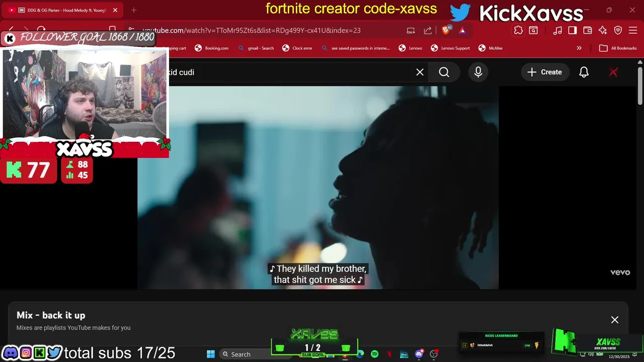Screen dimensions: 644x362
Task: Open the Brave Wallet icon
Action: click(588, 30)
